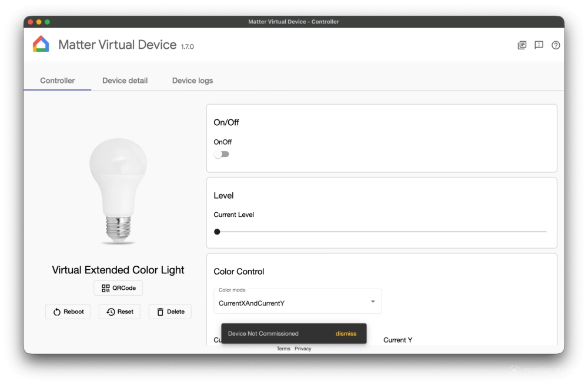The image size is (588, 385).
Task: Switch to the Device detail tab
Action: 125,81
